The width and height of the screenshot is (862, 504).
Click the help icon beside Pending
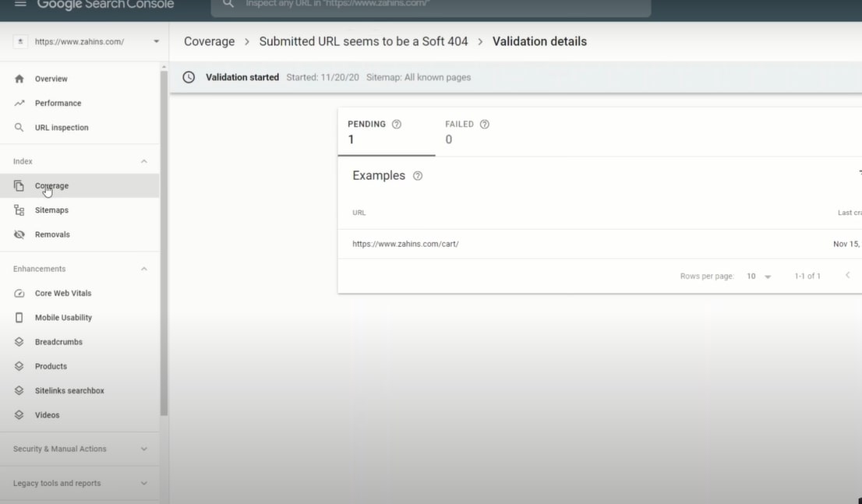[x=397, y=125]
